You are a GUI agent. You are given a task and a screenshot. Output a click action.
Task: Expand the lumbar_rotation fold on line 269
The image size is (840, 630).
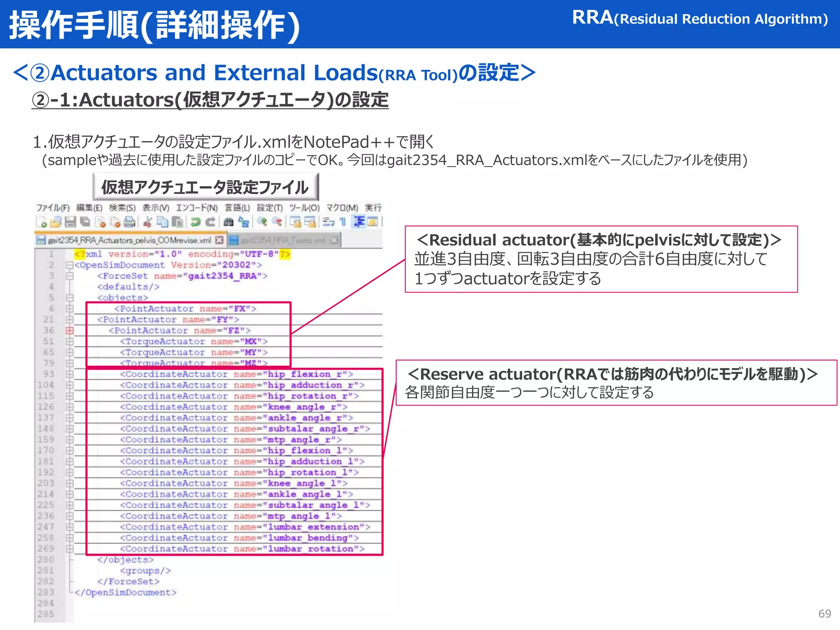[x=70, y=548]
